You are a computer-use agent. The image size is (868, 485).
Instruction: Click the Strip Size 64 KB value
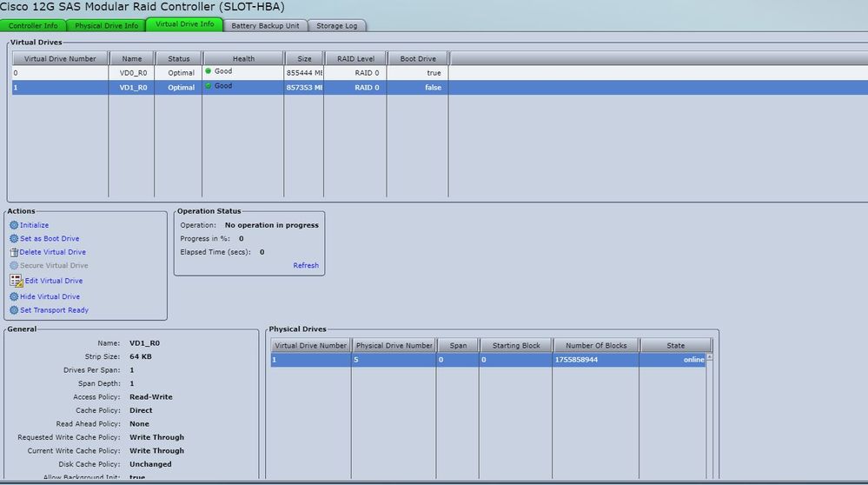(x=141, y=356)
